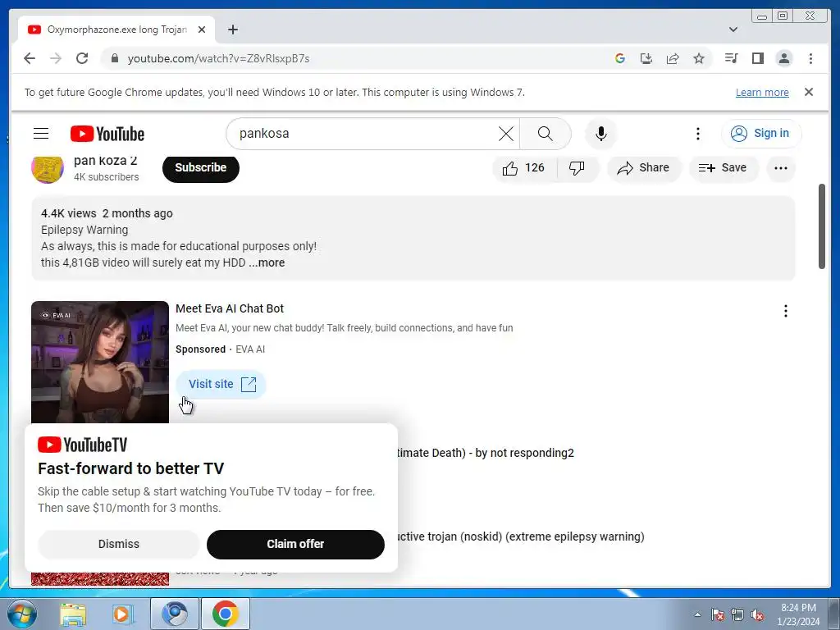The width and height of the screenshot is (840, 630).
Task: Search with your voice microphone
Action: pos(601,134)
